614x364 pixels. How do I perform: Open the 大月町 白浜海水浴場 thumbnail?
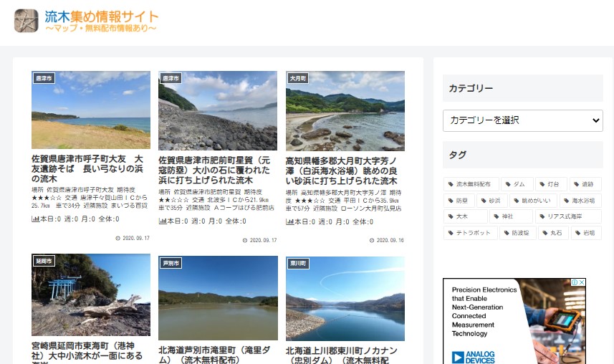pyautogui.click(x=345, y=111)
